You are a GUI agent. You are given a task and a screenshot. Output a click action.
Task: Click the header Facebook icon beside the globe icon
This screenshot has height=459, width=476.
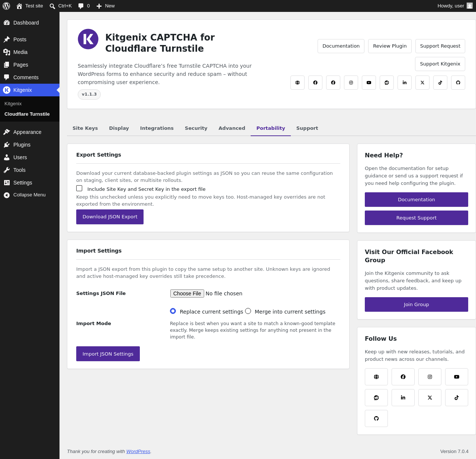[x=315, y=83]
